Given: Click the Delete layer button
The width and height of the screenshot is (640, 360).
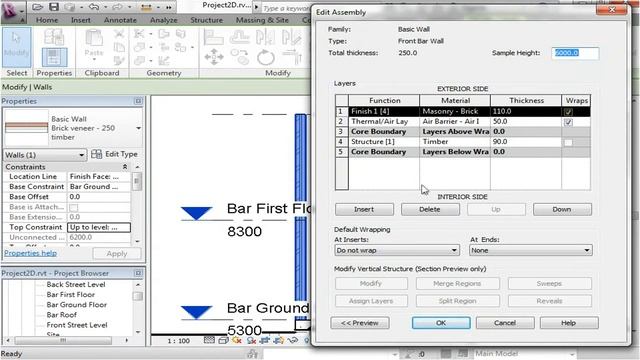Looking at the screenshot, I should (x=430, y=209).
